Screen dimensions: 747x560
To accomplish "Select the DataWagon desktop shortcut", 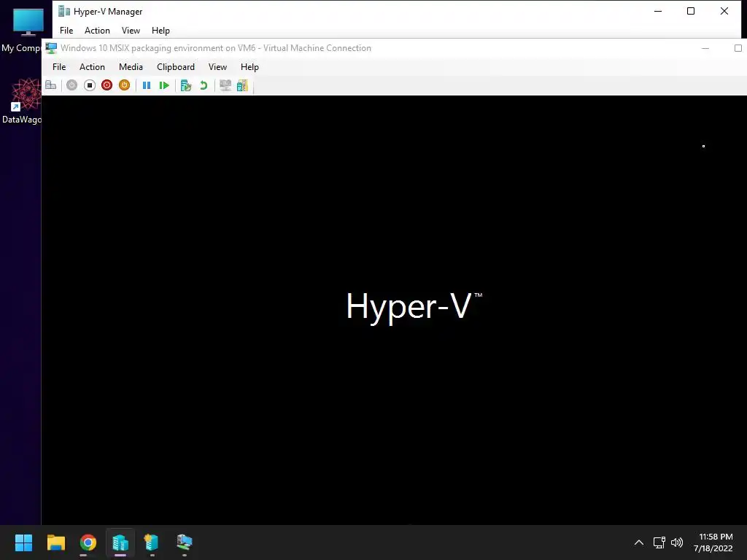I will pyautogui.click(x=22, y=101).
